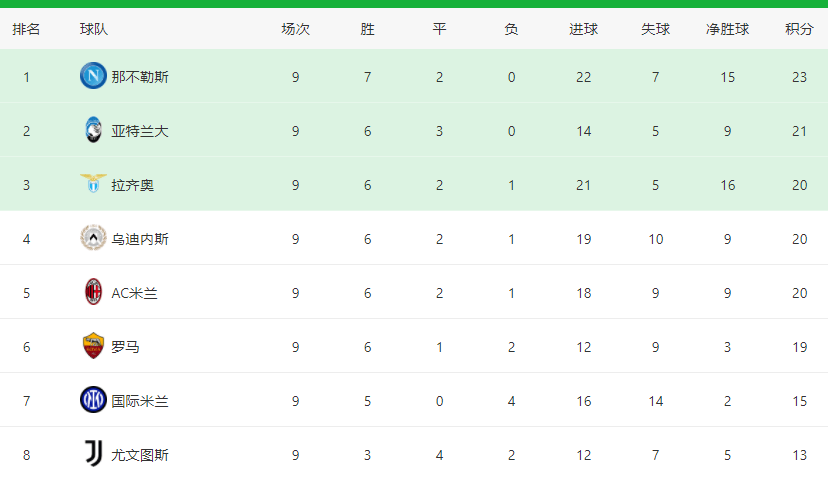Image resolution: width=828 pixels, height=480 pixels.
Task: Click the 场次 column header
Action: pos(295,29)
